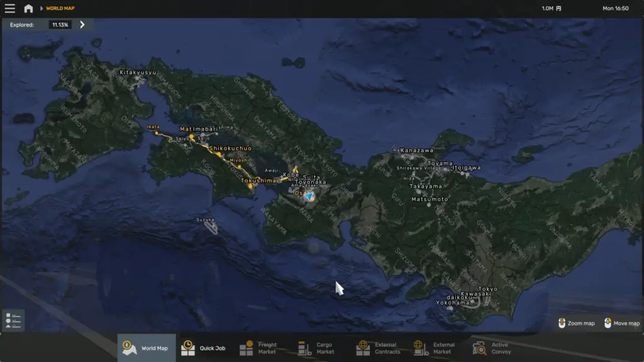Select Toyonaka city label
644x362 pixels.
point(311,182)
